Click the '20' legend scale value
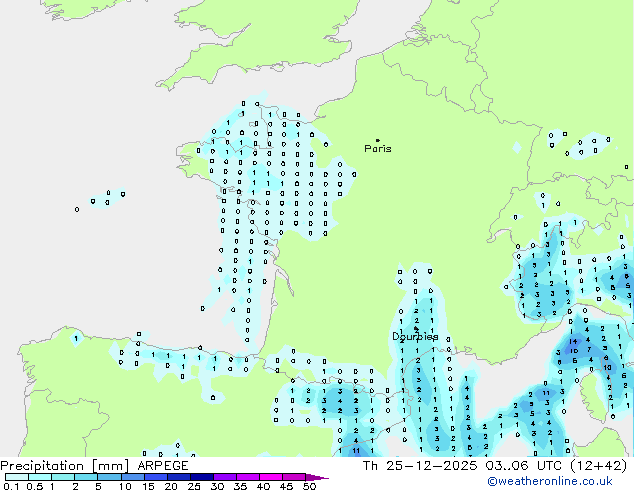The width and height of the screenshot is (634, 490). (171, 486)
